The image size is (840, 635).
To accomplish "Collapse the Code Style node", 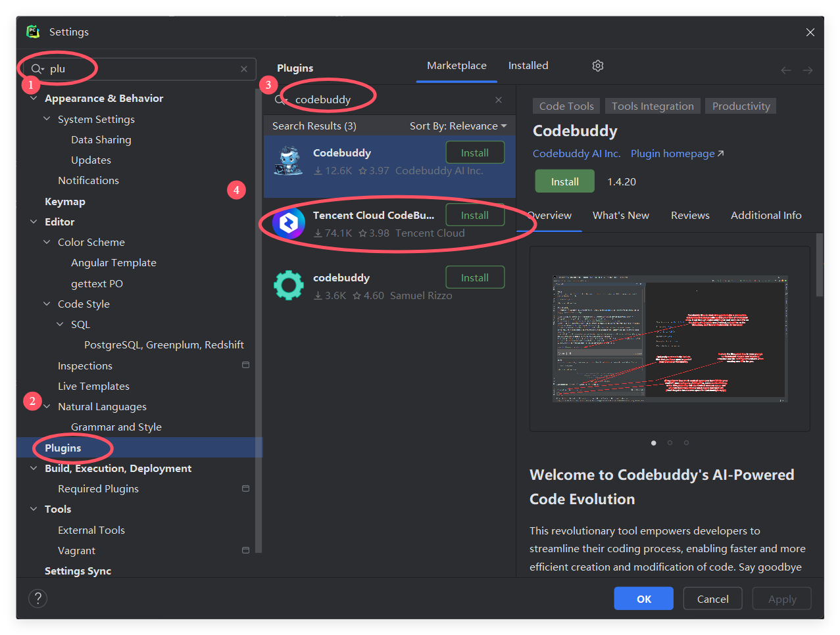I will (47, 304).
